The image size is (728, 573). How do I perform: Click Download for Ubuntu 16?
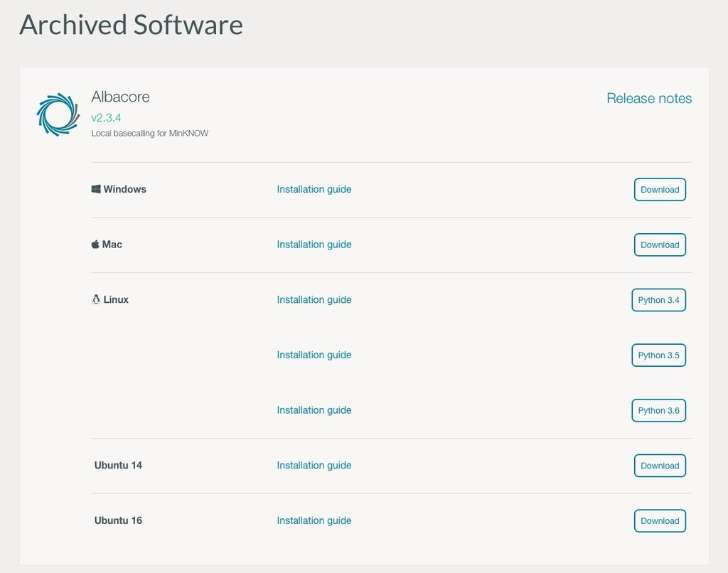[x=660, y=521]
